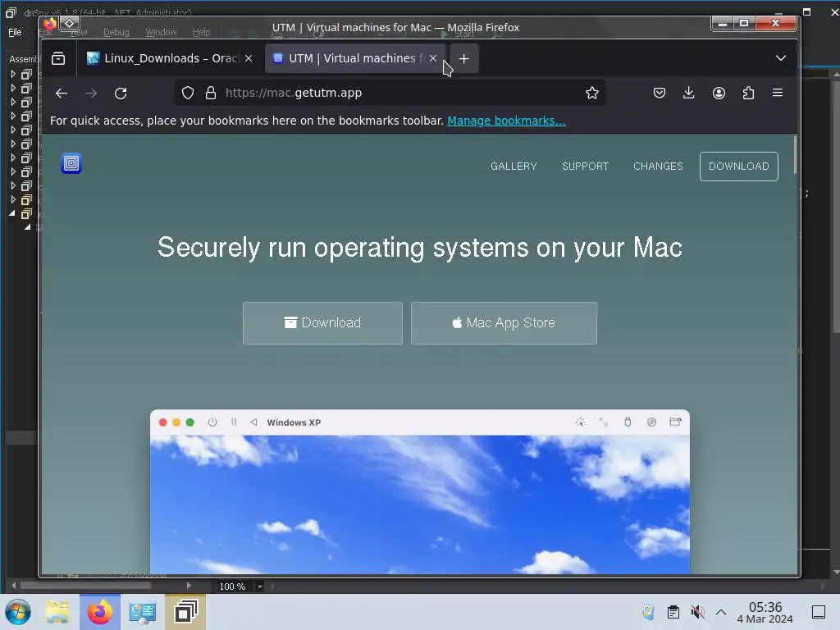Click dnSpy horizontal scrollbar right arrow
This screenshot has height=630, width=840.
[189, 586]
